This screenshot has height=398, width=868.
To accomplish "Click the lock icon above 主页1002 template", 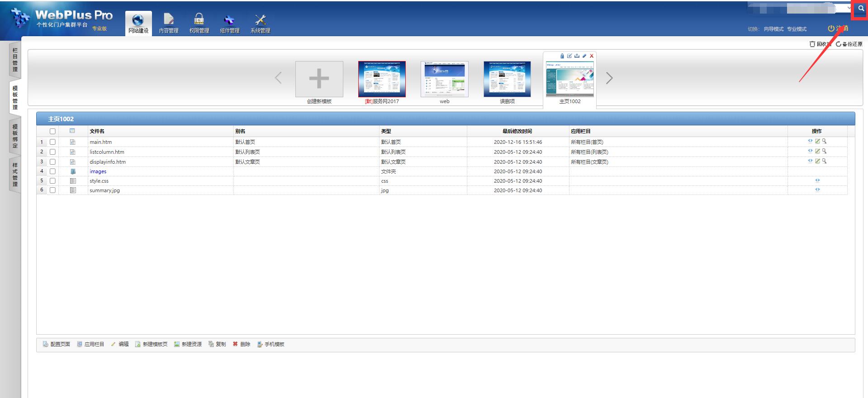I will [562, 56].
